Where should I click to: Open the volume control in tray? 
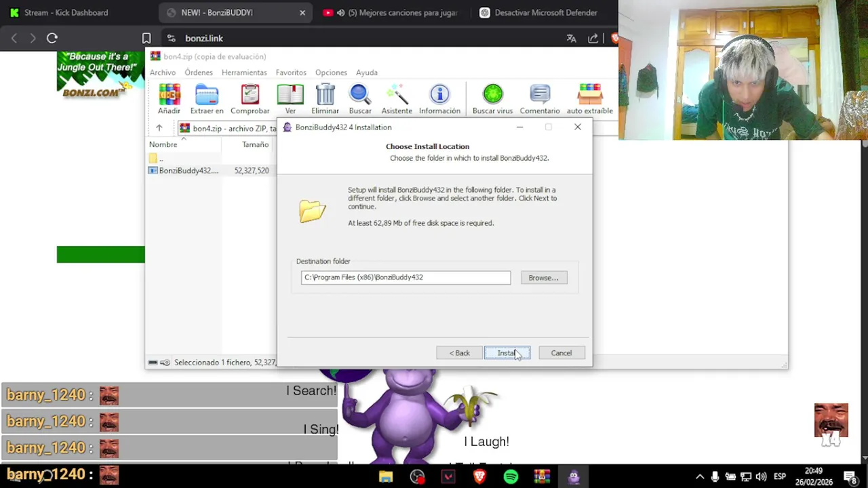761,477
